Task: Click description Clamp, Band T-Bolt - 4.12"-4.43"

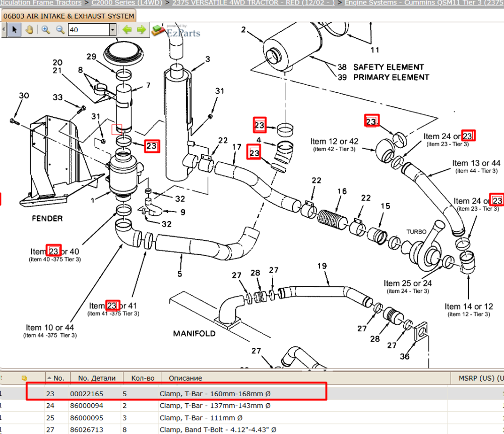Action: point(218,430)
